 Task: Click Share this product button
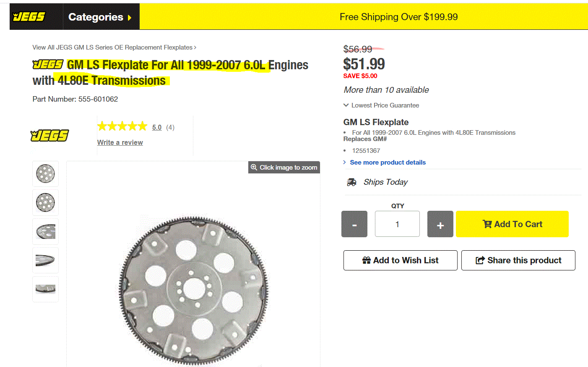[x=518, y=260]
